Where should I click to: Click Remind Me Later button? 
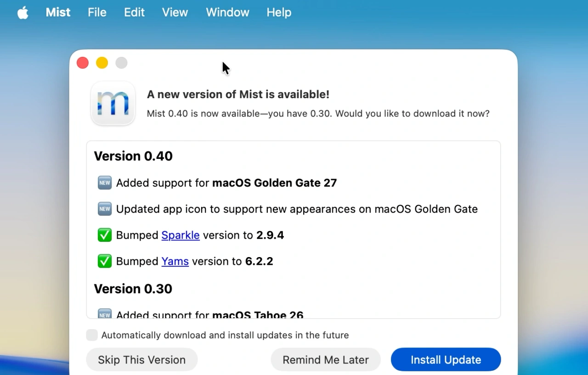click(x=326, y=359)
